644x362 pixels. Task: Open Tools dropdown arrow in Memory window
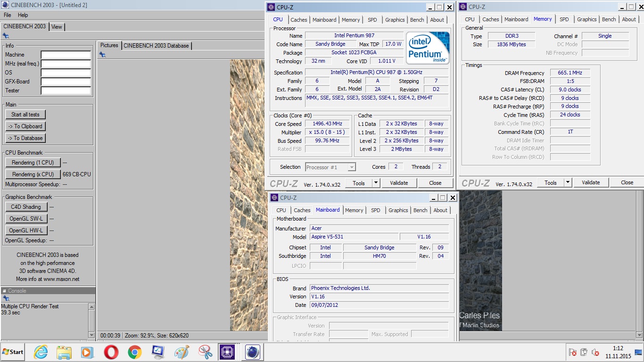(568, 182)
